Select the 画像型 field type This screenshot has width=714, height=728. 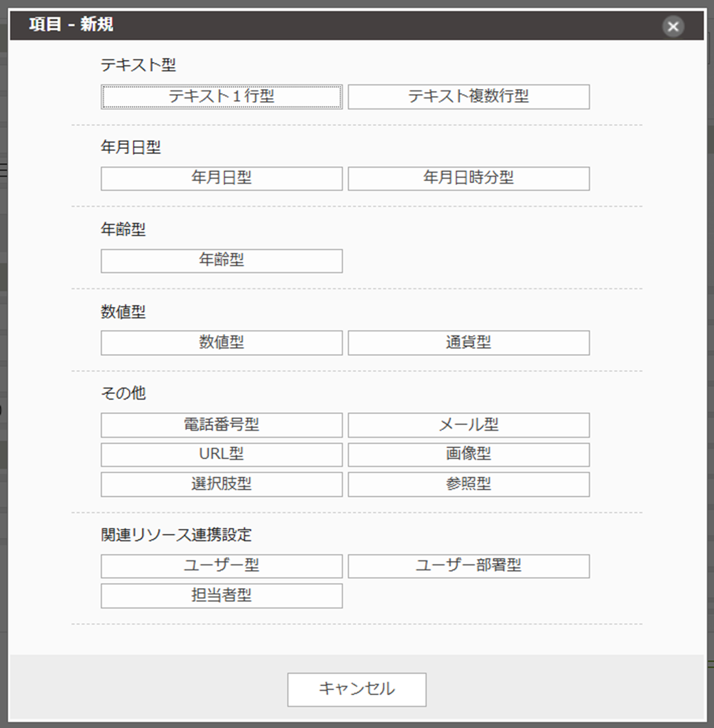(468, 455)
